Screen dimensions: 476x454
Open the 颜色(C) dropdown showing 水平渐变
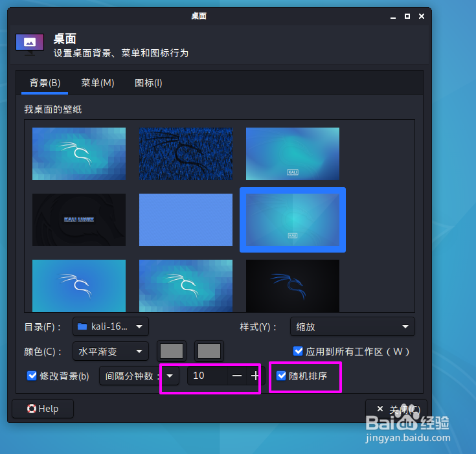coord(111,352)
